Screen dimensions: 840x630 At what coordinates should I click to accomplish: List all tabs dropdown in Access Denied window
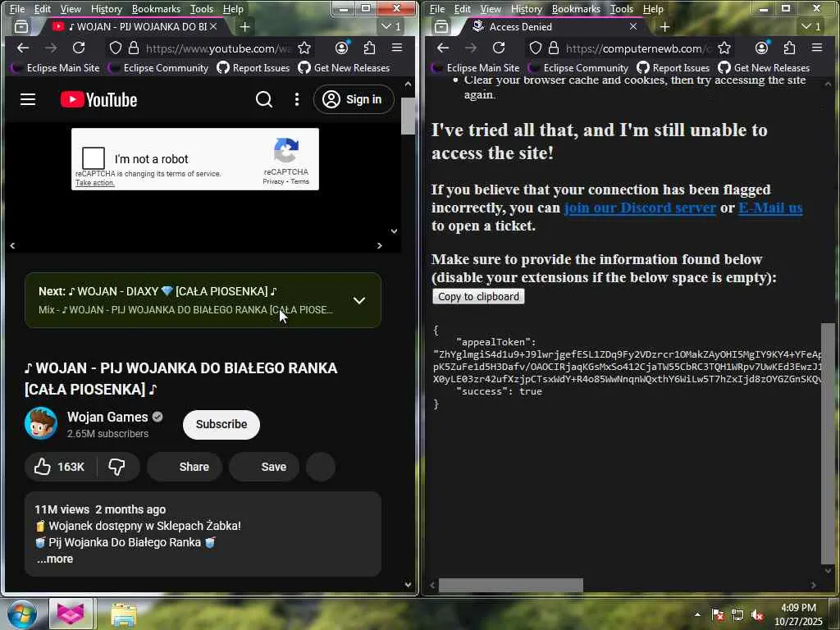click(811, 26)
